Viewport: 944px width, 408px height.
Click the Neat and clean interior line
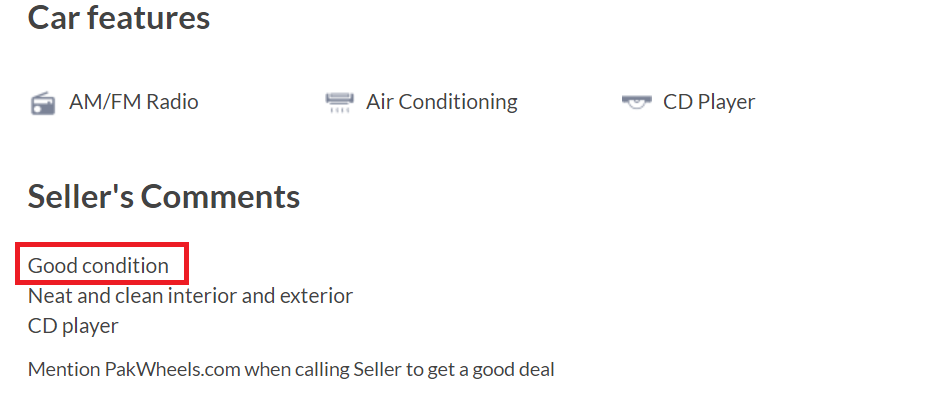coord(190,295)
